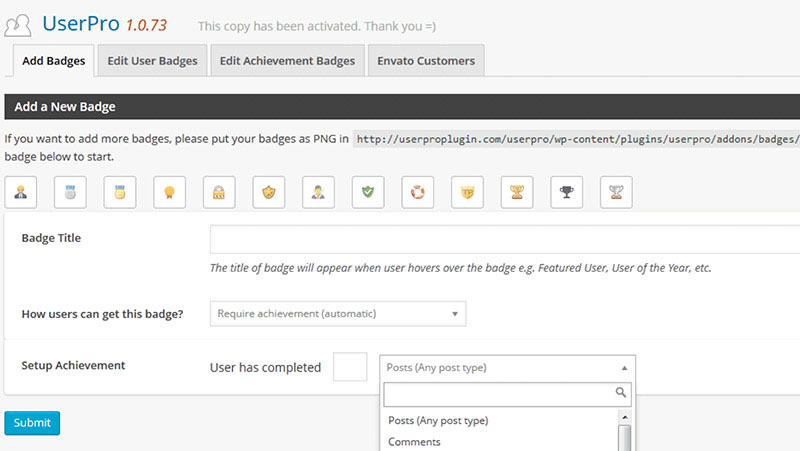
Task: Click the 'Badge Title' label
Action: click(51, 238)
